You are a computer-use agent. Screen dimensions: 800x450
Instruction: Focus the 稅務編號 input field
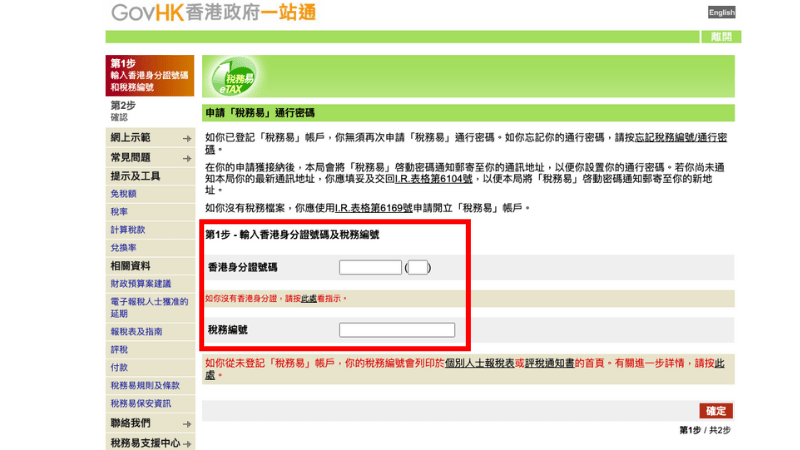[x=397, y=330]
